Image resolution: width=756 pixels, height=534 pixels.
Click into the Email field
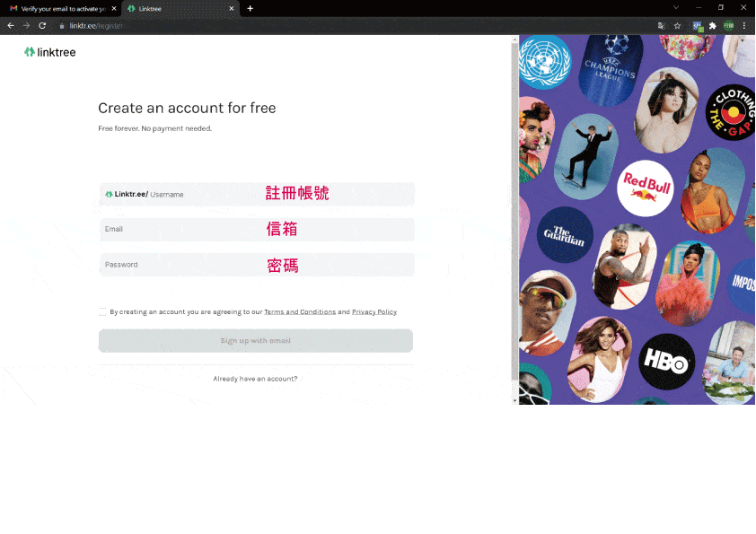257,230
